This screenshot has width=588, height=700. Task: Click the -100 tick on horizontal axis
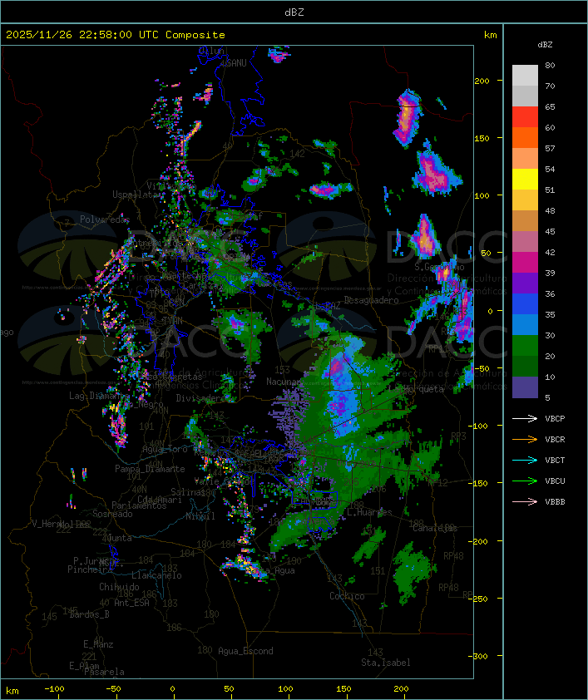pyautogui.click(x=54, y=689)
